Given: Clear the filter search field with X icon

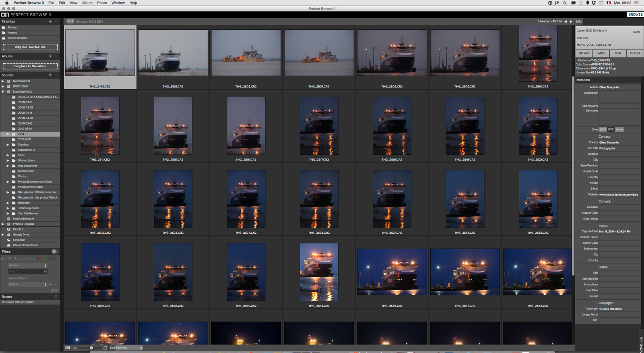Looking at the screenshot, I should [45, 271].
